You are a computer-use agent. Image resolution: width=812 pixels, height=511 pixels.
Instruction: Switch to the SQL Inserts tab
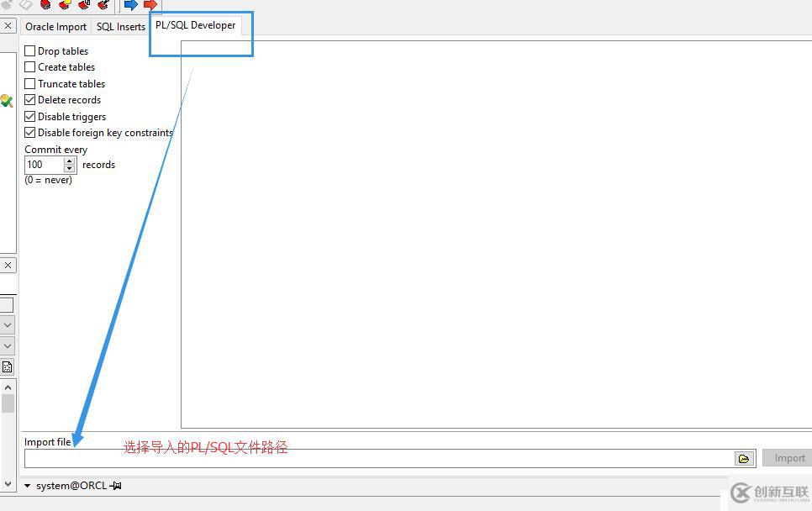click(x=121, y=26)
